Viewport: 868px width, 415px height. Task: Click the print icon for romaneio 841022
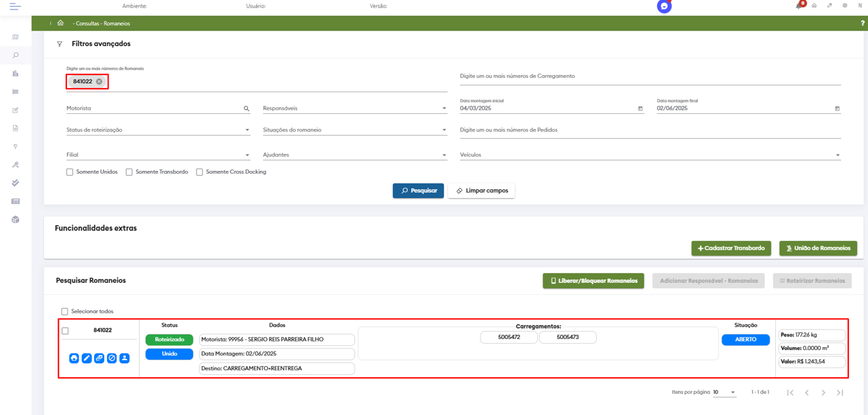(x=74, y=358)
